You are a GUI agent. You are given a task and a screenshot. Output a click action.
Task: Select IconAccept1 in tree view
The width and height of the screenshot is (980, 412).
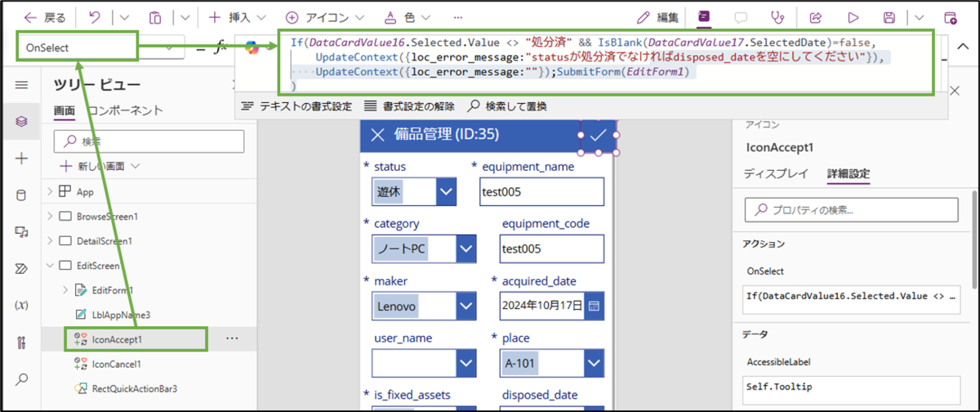point(117,338)
